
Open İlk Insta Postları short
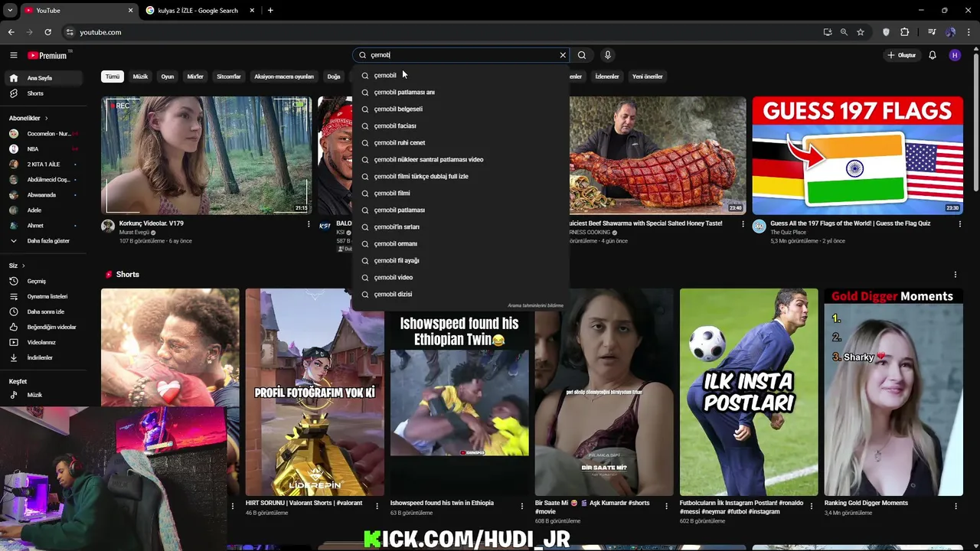point(749,392)
